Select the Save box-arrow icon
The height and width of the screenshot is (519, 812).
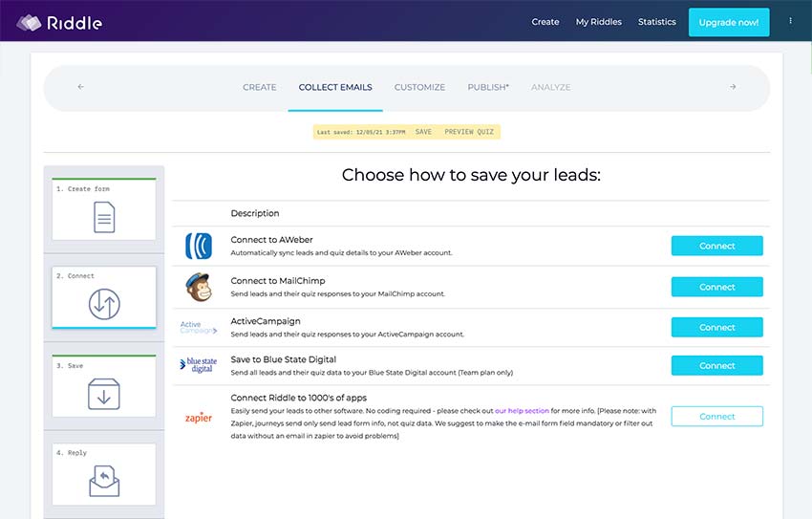pyautogui.click(x=104, y=394)
